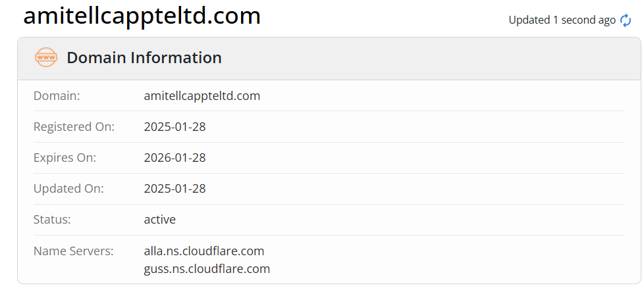644x296 pixels.
Task: Click the Domain: field label
Action: pos(57,95)
